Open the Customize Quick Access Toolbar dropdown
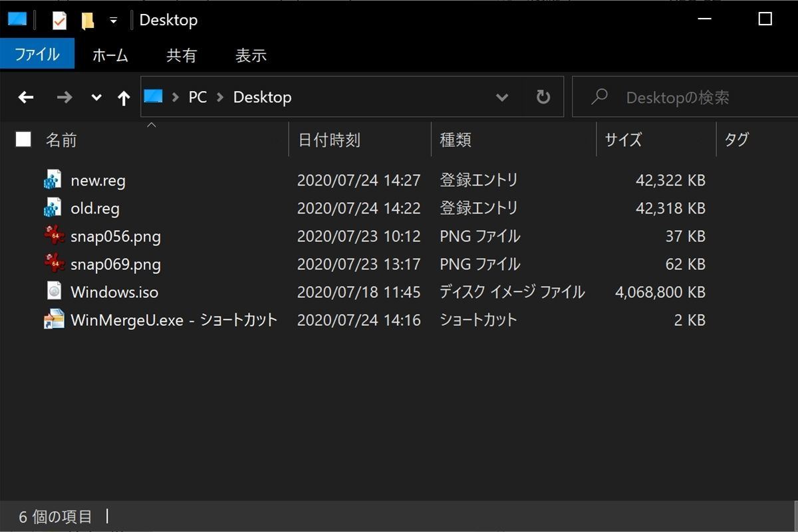Viewport: 798px width, 532px height. click(113, 21)
